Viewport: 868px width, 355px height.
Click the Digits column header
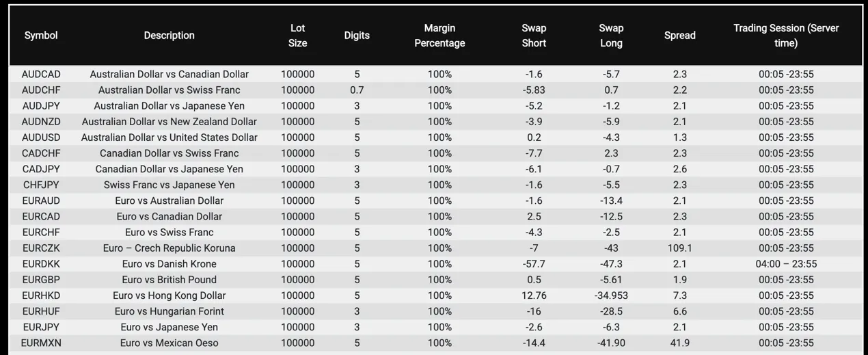[357, 36]
